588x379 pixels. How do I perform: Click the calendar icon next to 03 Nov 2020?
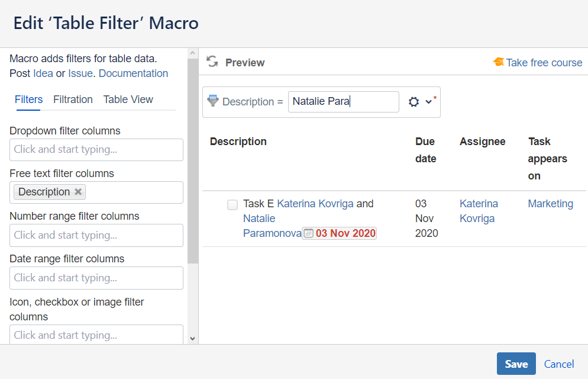point(308,233)
